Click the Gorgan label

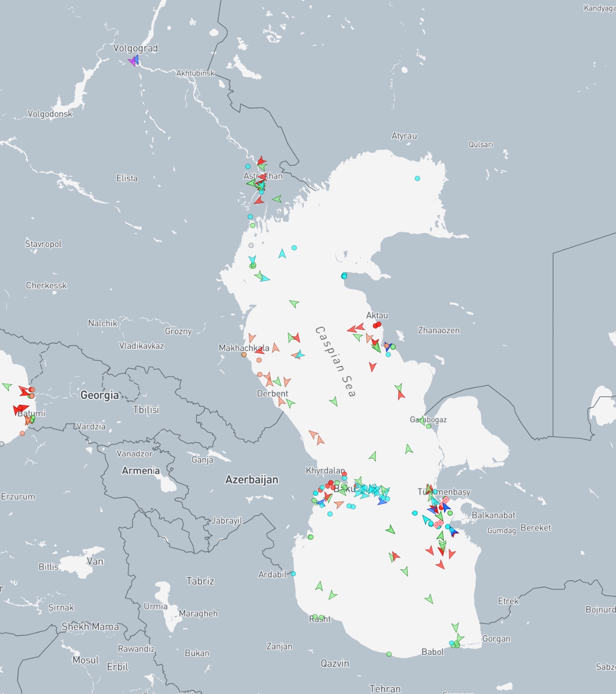pyautogui.click(x=496, y=639)
